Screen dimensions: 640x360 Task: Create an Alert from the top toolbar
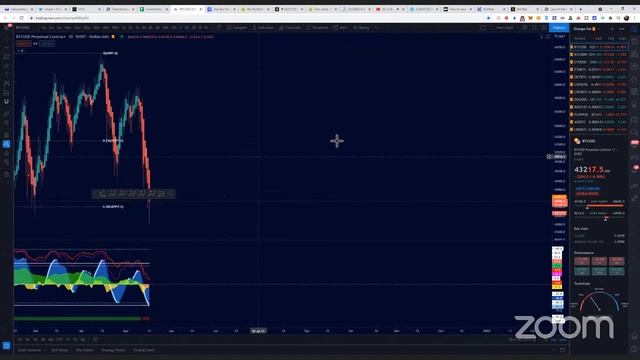tap(341, 27)
